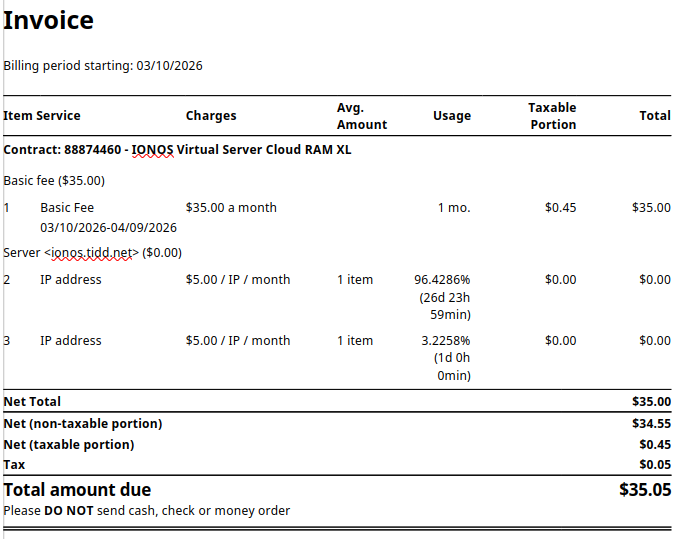
Task: Click the Contract 88874460 title line
Action: click(x=177, y=150)
